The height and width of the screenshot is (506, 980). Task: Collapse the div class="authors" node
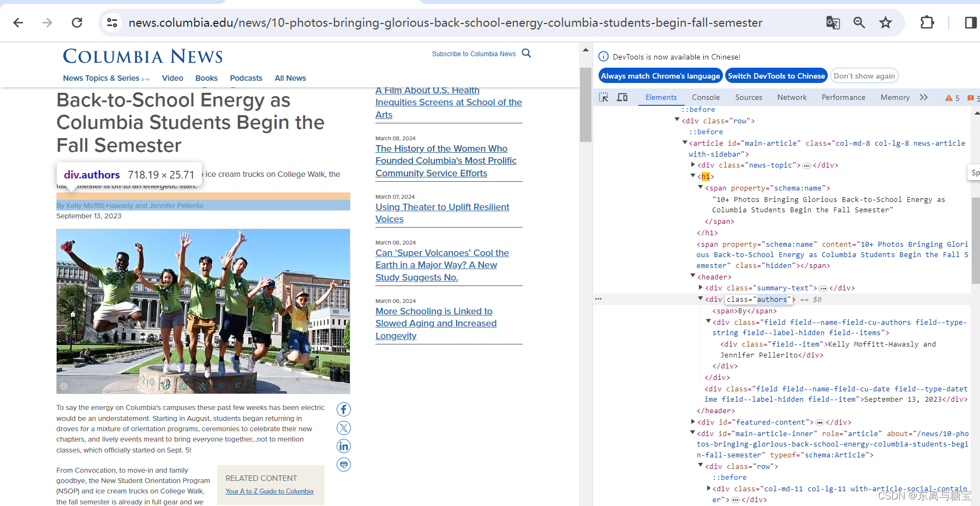click(x=701, y=299)
